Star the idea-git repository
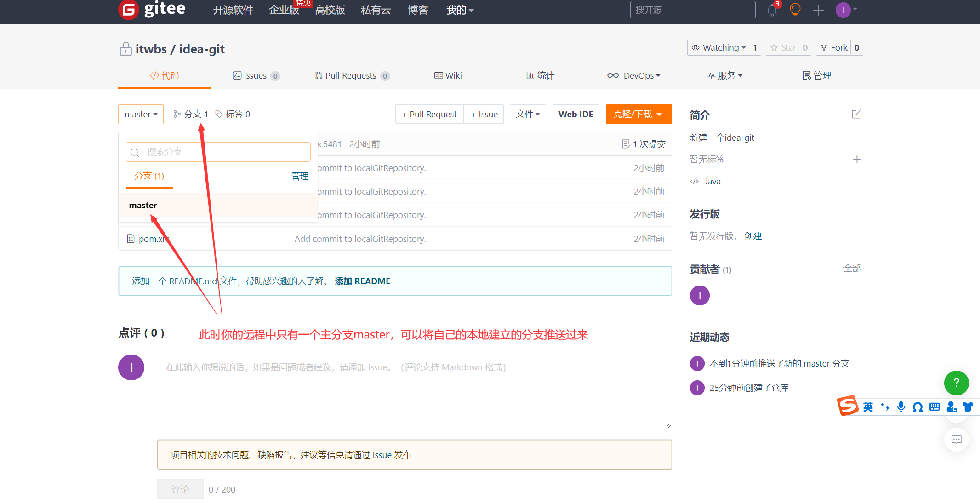The height and width of the screenshot is (504, 980). [783, 48]
